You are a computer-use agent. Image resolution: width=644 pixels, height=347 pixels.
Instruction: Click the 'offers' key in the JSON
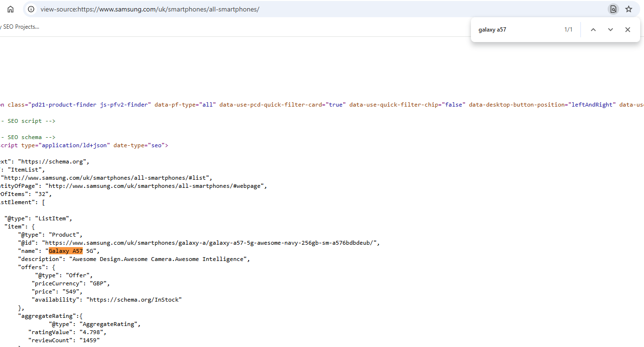(32, 267)
